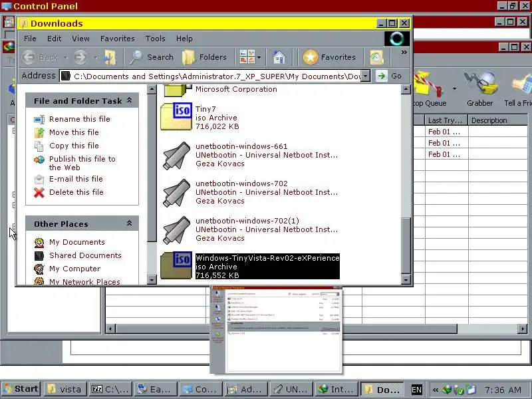This screenshot has width=532, height=399.
Task: Open Favorites star toolbar button
Action: click(x=329, y=57)
